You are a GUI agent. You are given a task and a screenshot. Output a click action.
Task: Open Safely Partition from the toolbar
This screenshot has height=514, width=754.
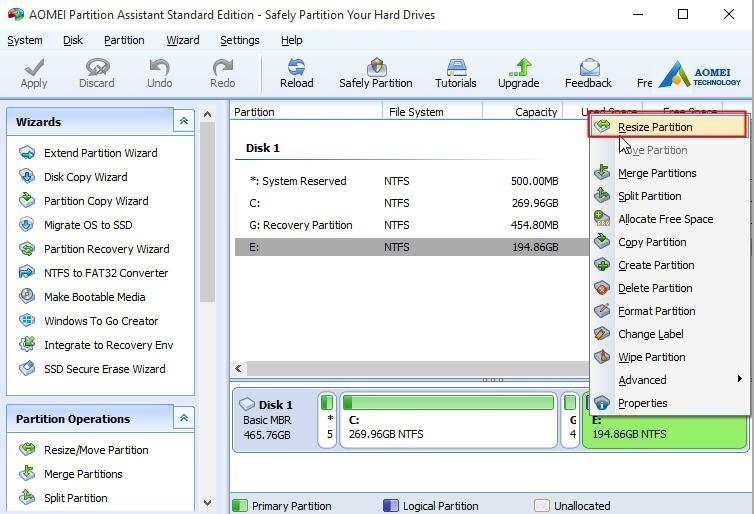376,74
